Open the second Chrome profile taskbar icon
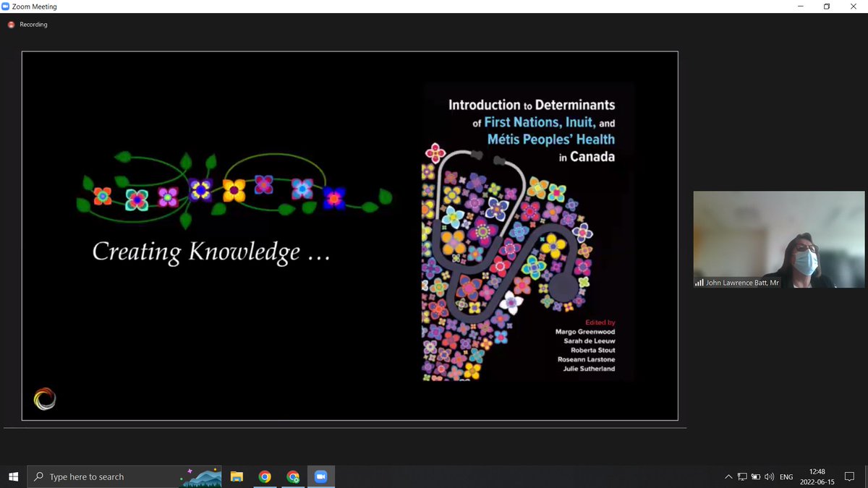Image resolution: width=868 pixels, height=488 pixels. point(293,476)
